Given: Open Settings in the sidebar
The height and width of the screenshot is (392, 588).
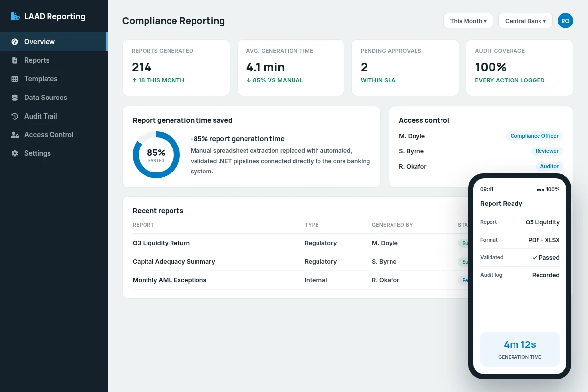Looking at the screenshot, I should click(54, 153).
